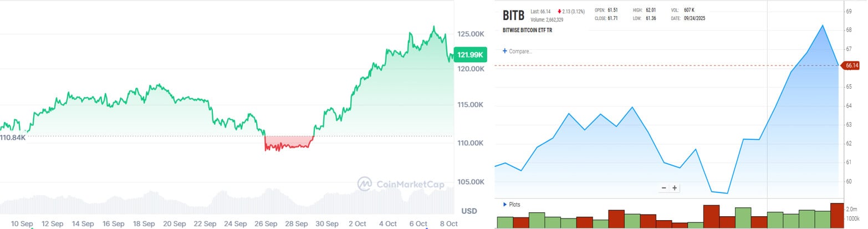Click the red 66.14 price tag

[851, 65]
